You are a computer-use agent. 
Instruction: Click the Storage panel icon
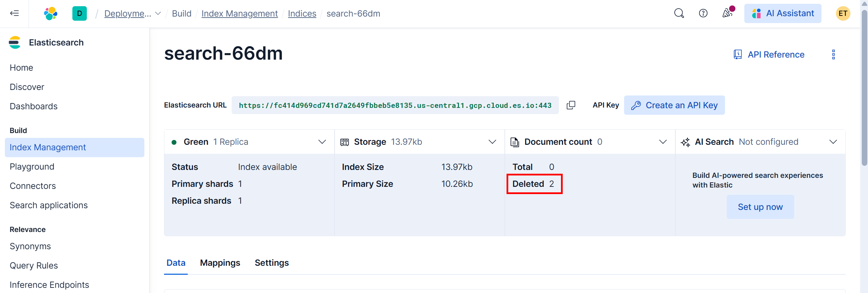(x=345, y=142)
